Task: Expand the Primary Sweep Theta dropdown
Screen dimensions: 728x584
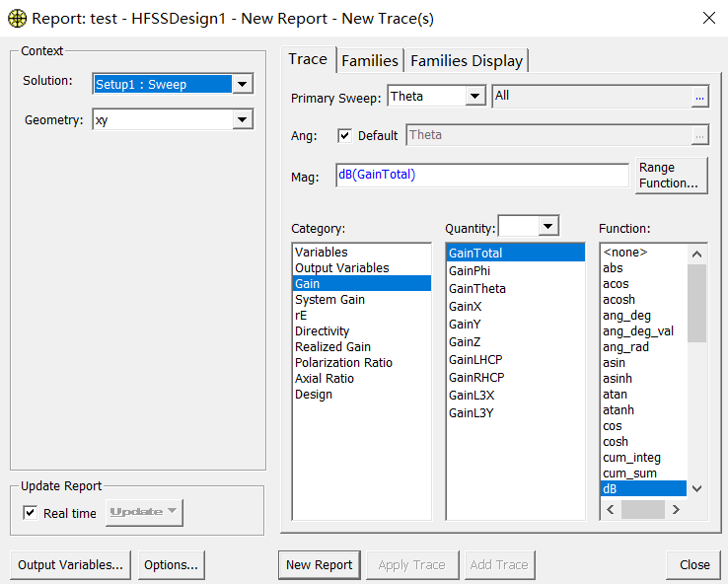Action: [x=474, y=96]
